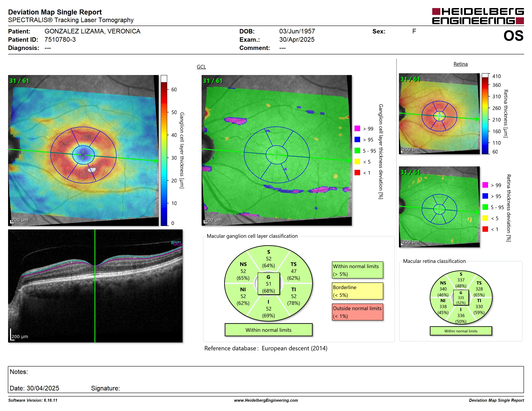Click the red 'Outside normal limits (< 1%)' box
Viewport: 532px width, 411px height.
357,312
